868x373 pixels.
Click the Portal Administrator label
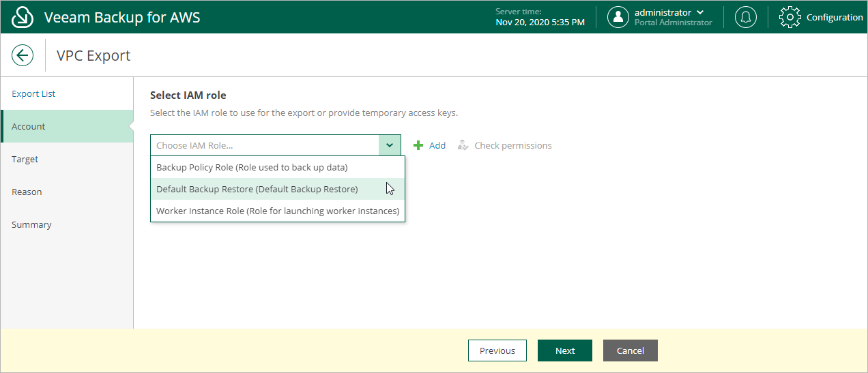tap(674, 23)
